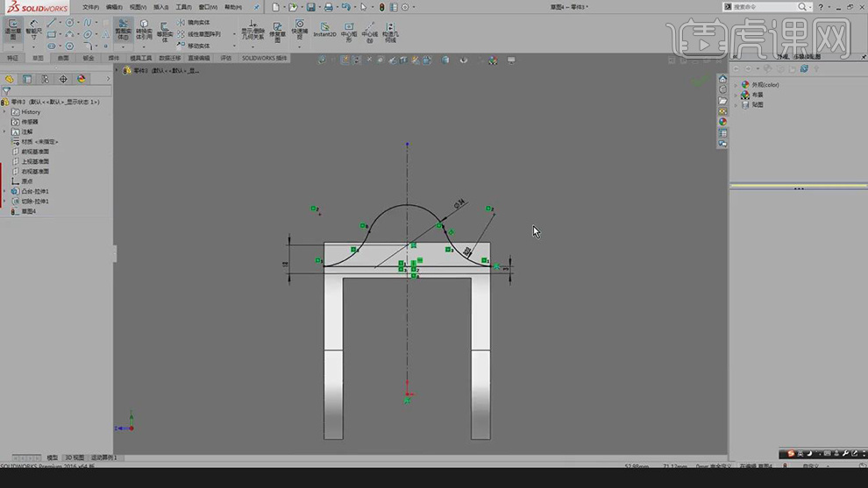The image size is (868, 488).
Task: Open the DimXpertManager tab
Action: click(x=63, y=79)
